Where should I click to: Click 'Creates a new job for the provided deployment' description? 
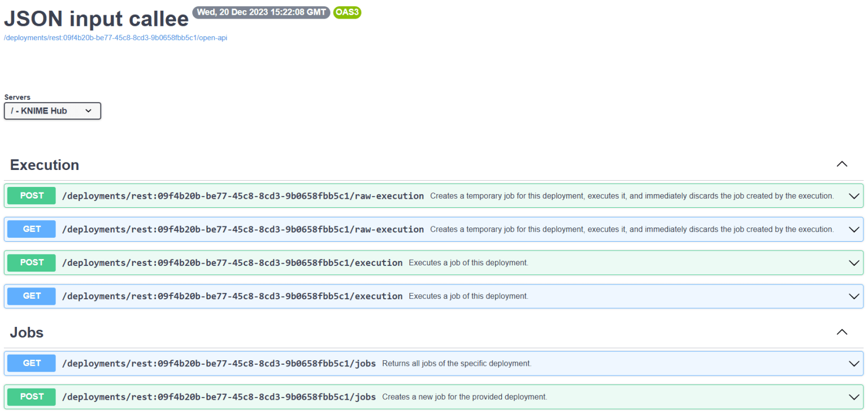click(x=465, y=397)
